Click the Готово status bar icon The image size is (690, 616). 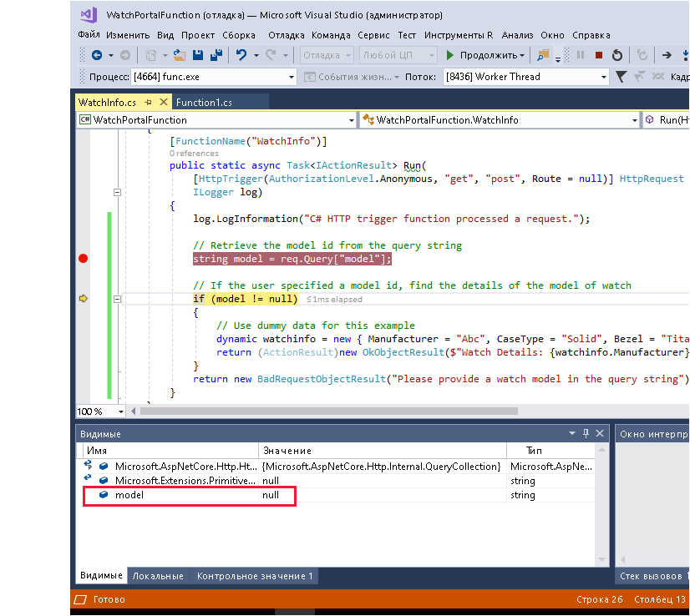[80, 600]
